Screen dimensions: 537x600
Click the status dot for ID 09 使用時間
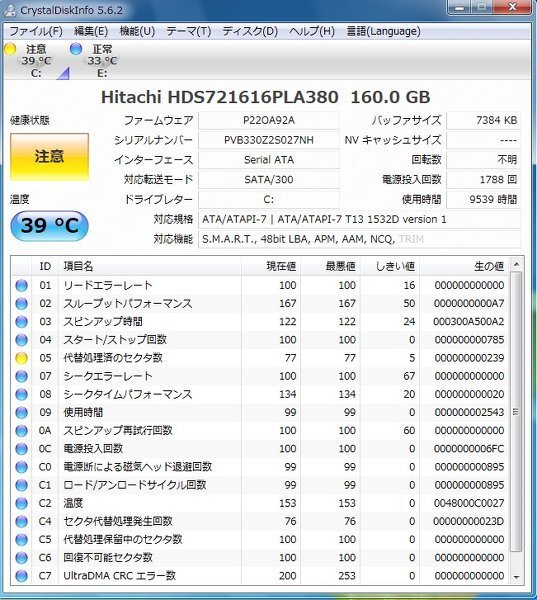[x=21, y=413]
